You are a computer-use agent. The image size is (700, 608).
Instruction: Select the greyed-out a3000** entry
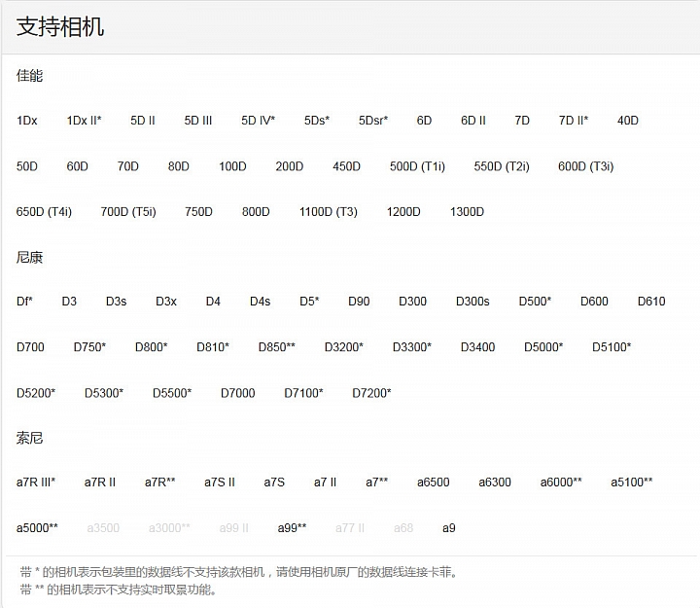(x=169, y=528)
